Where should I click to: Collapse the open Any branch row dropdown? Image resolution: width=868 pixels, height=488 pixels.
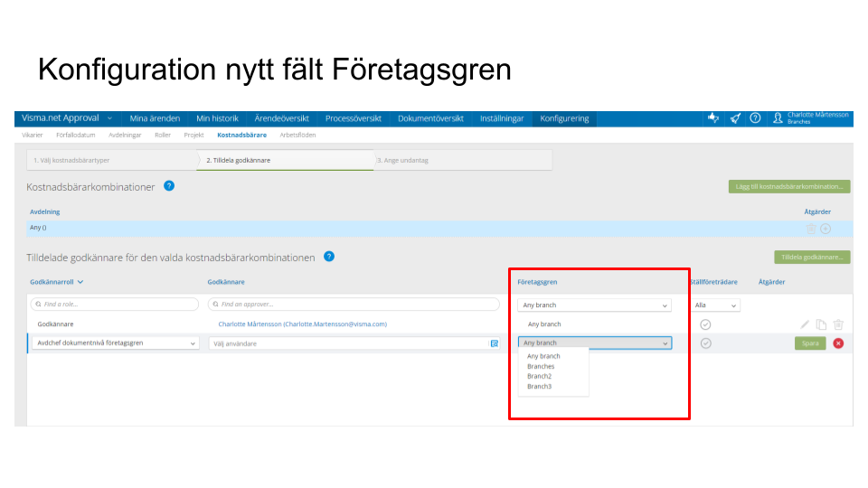pos(595,343)
